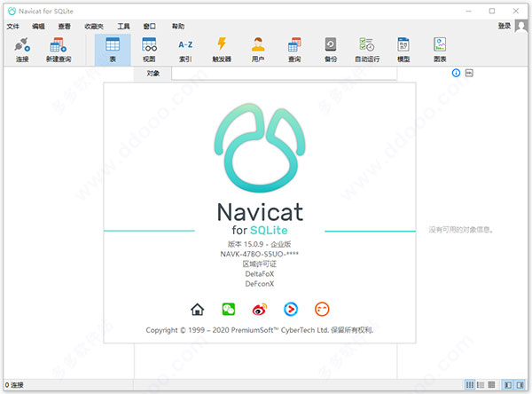Open the WeChat icon in about dialog
The width and height of the screenshot is (532, 394).
tap(229, 309)
